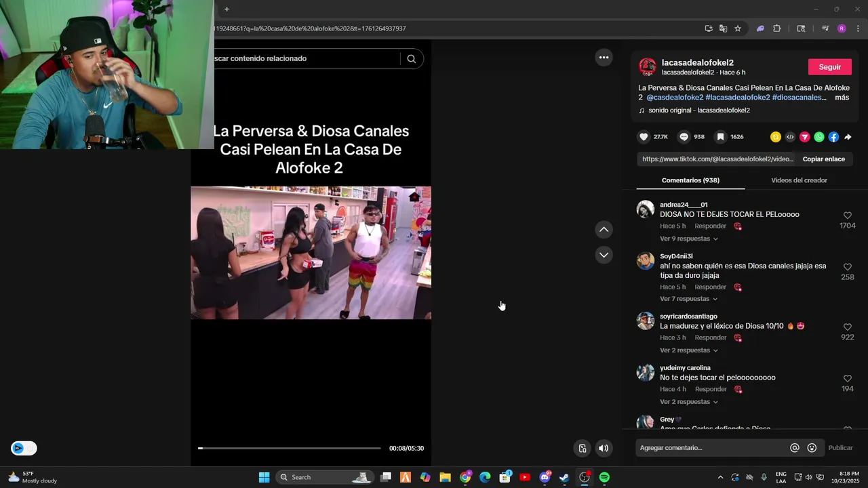This screenshot has width=868, height=488.
Task: Open lacasadealofokel2 profile name
Action: point(697,62)
